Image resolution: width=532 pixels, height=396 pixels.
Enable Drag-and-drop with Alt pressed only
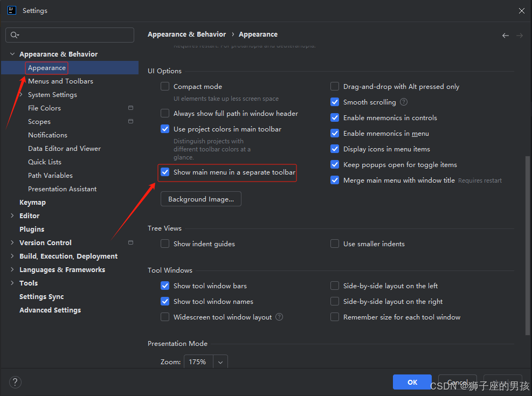pos(335,86)
